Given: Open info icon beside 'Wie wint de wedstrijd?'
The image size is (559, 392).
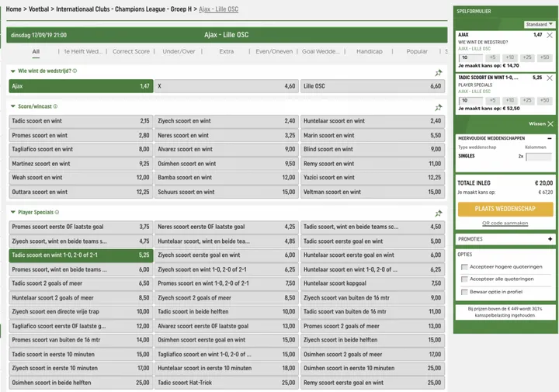Looking at the screenshot, I should click(75, 71).
